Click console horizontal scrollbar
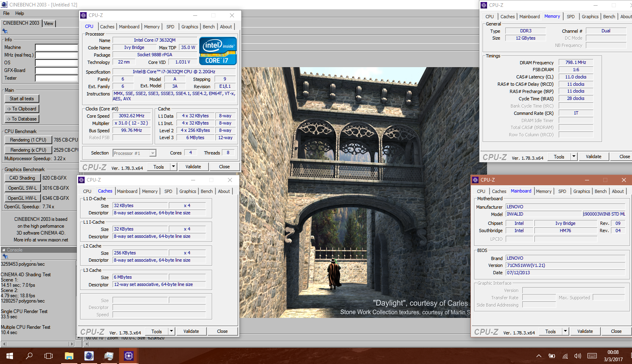 coord(38,344)
